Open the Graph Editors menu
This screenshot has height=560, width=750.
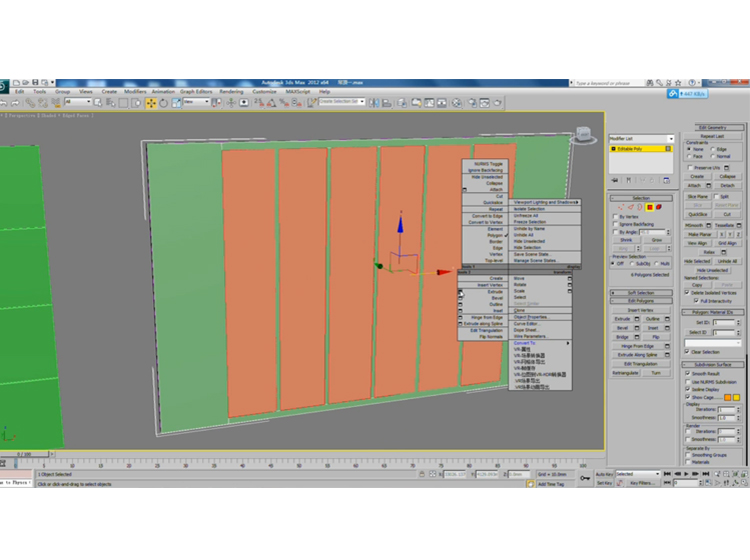(x=196, y=91)
